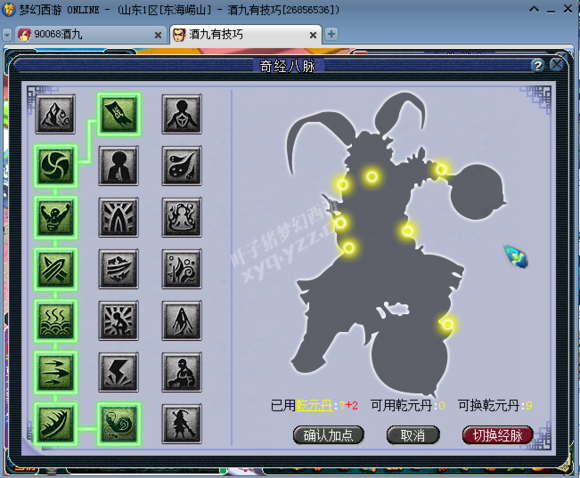Click the 7+2 used 乾元丹 count

349,406
